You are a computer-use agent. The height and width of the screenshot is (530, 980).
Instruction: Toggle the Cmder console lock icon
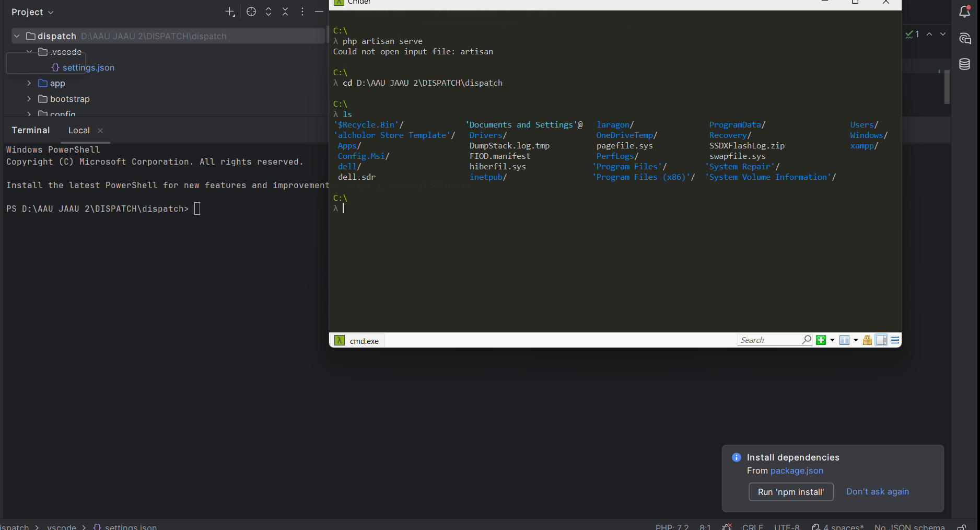pyautogui.click(x=867, y=340)
